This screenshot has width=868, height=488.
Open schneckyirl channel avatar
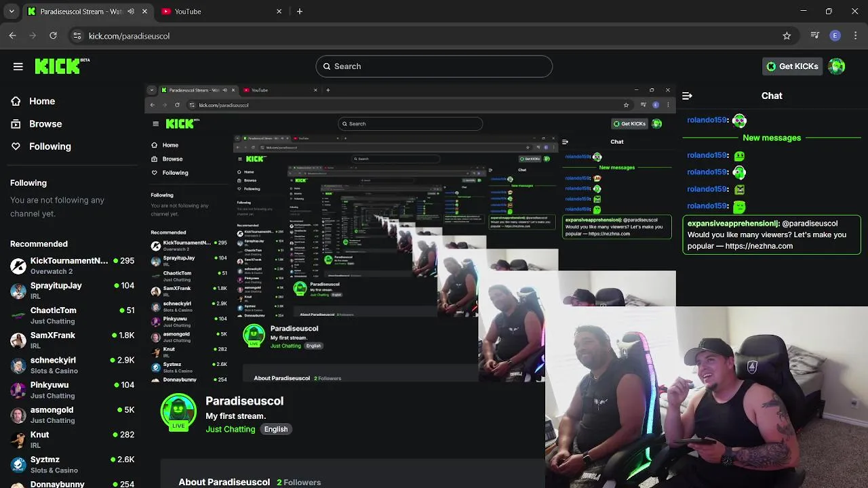click(x=18, y=365)
